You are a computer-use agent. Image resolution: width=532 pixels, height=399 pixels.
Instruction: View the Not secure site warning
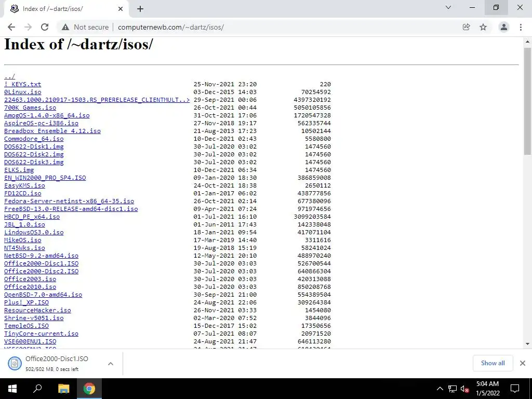pos(85,27)
